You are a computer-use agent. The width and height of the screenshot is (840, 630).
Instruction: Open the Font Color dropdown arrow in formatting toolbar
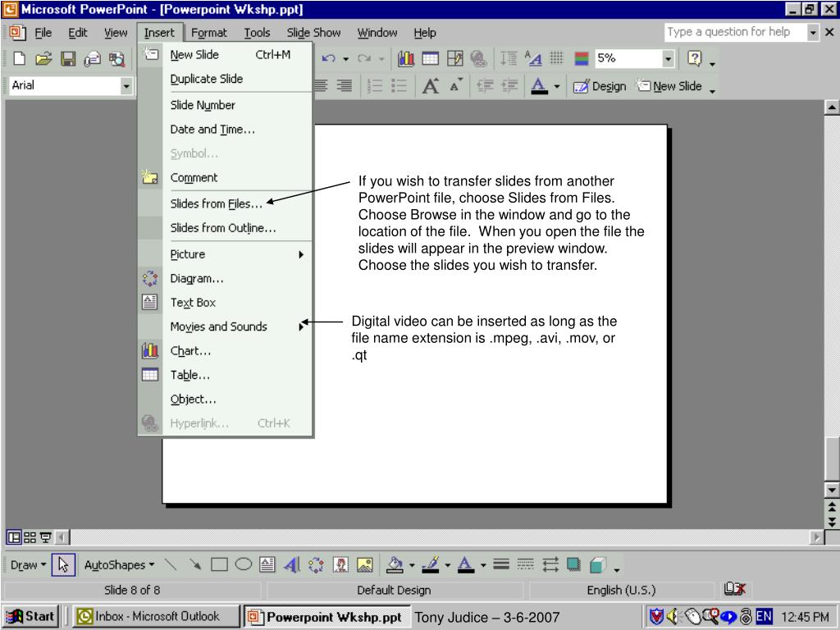coord(557,86)
